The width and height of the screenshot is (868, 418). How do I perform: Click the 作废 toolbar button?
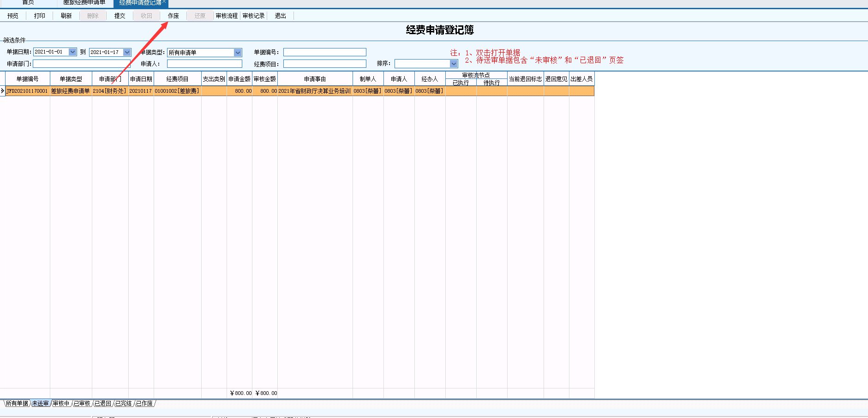pyautogui.click(x=174, y=16)
